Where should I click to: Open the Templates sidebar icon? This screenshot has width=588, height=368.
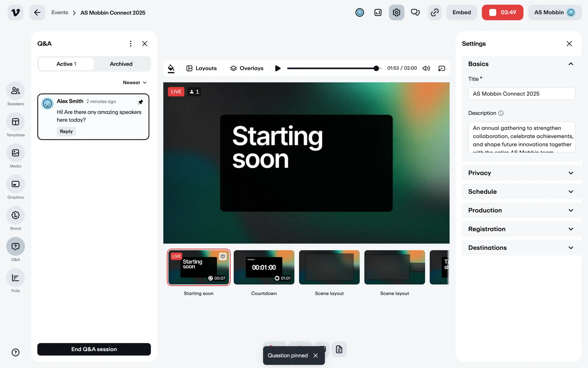coord(15,122)
